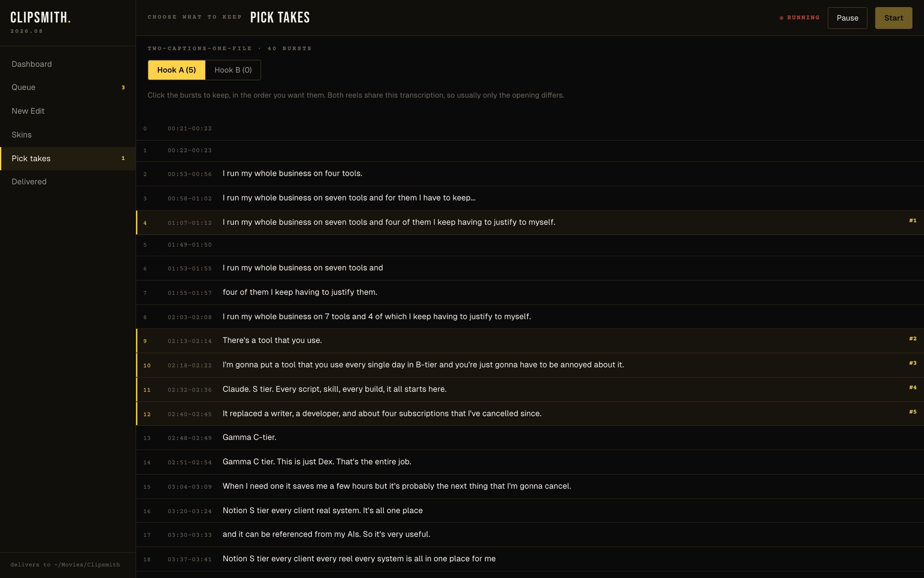924x578 pixels.
Task: Click the Clipsmith logo
Action: tap(40, 17)
